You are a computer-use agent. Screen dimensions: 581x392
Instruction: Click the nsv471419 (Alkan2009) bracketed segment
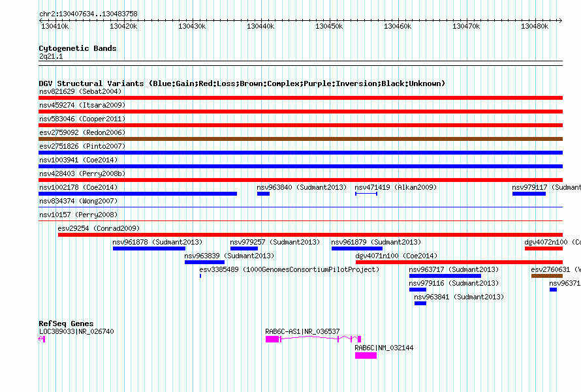(x=366, y=194)
